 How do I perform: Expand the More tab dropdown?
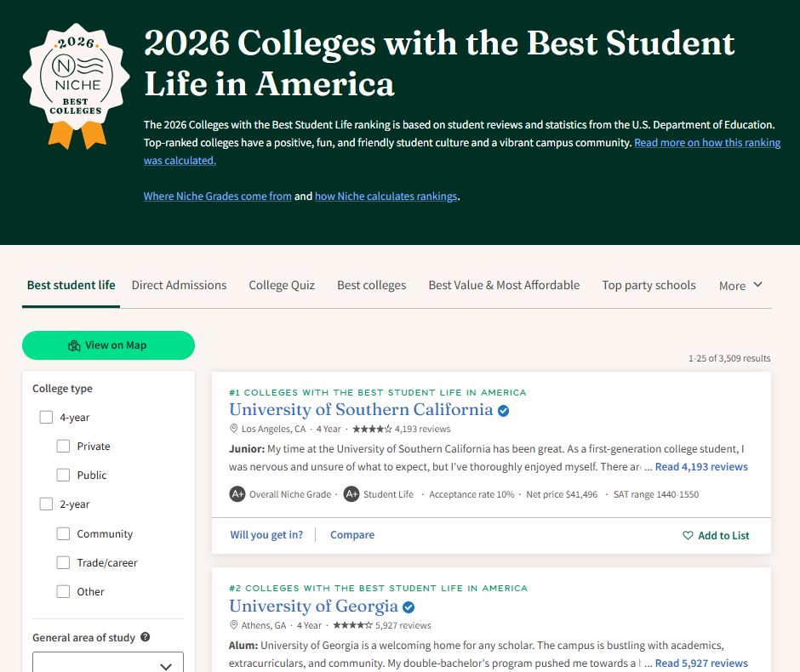pyautogui.click(x=740, y=286)
